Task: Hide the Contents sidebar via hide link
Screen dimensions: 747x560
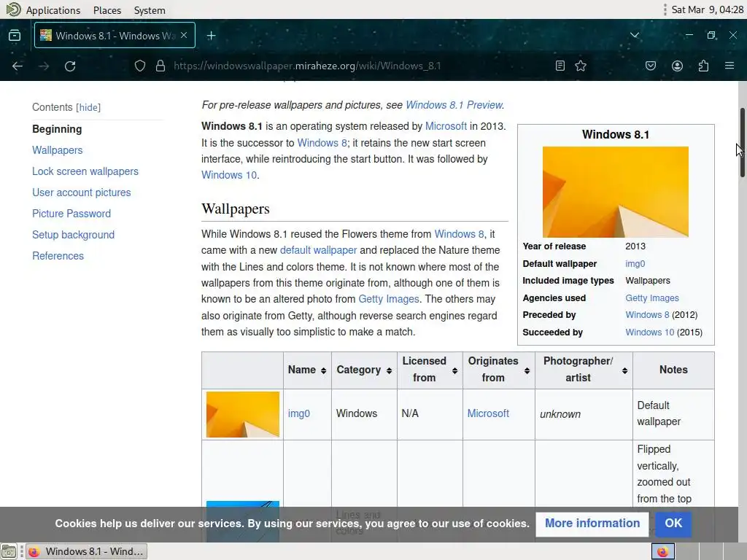Action: point(88,108)
